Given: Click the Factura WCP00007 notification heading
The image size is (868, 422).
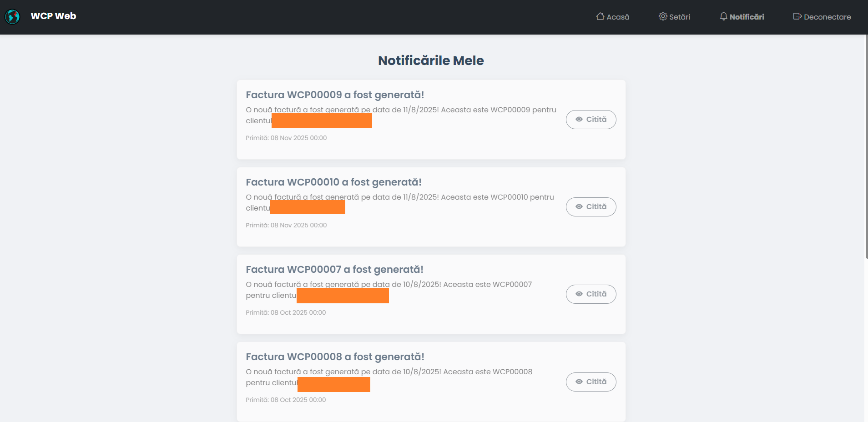Looking at the screenshot, I should 334,269.
